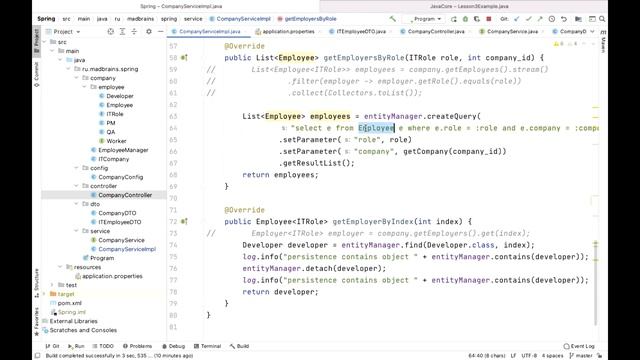Collapse the employee package

(x=84, y=87)
